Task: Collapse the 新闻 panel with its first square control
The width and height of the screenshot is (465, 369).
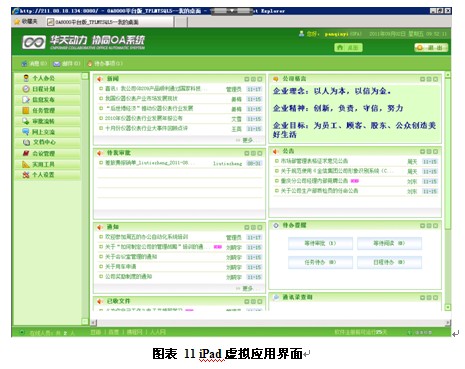Action: click(247, 79)
